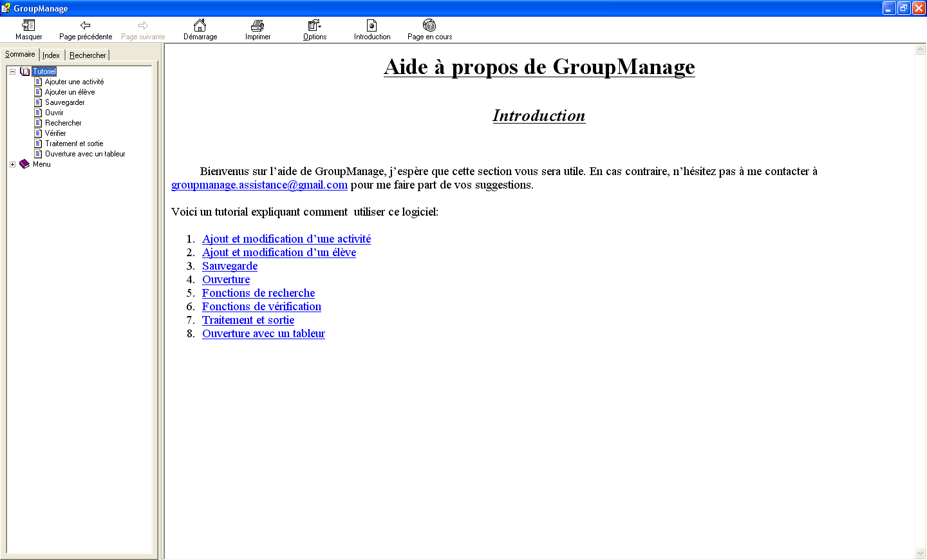This screenshot has width=927, height=560.
Task: Click the Menu book icon in sidebar
Action: 24,164
